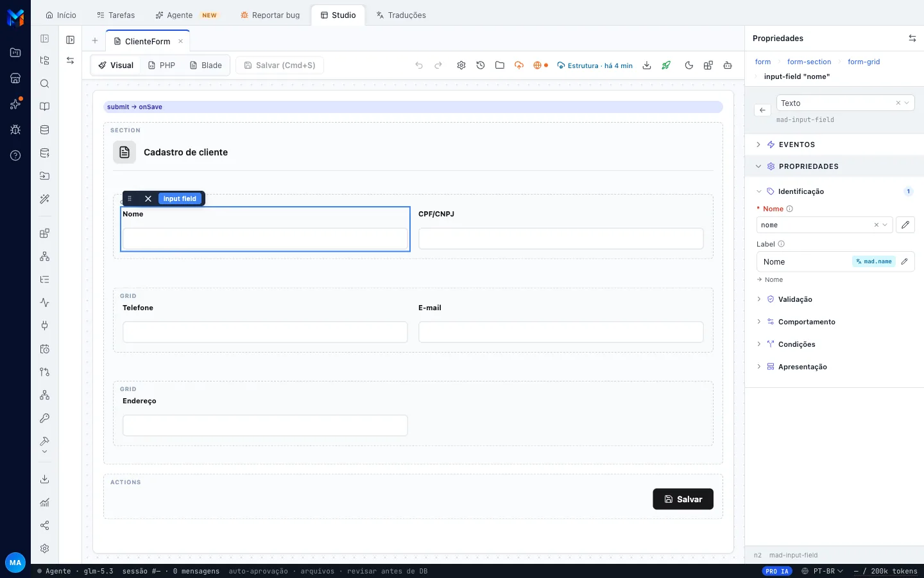Click the Endereço input field
924x578 pixels.
[265, 425]
